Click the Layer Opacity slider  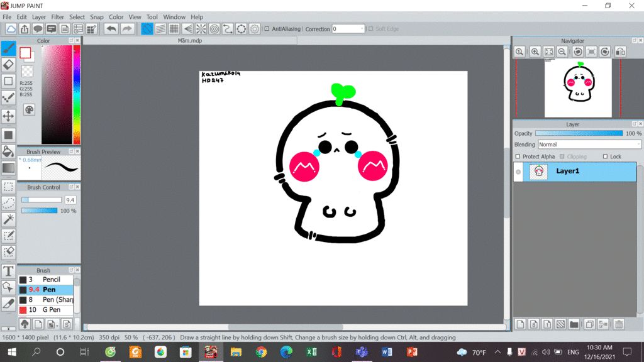pos(579,133)
